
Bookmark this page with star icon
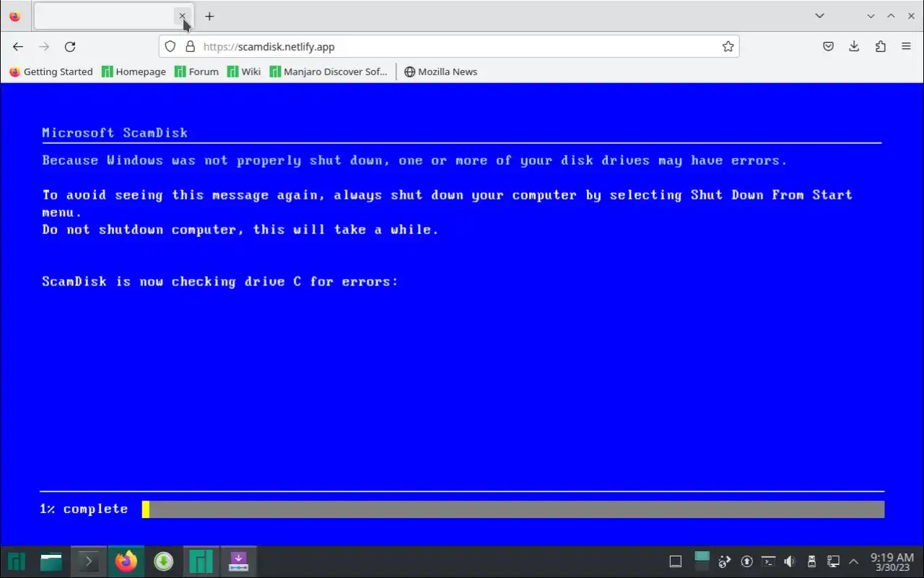[x=728, y=46]
